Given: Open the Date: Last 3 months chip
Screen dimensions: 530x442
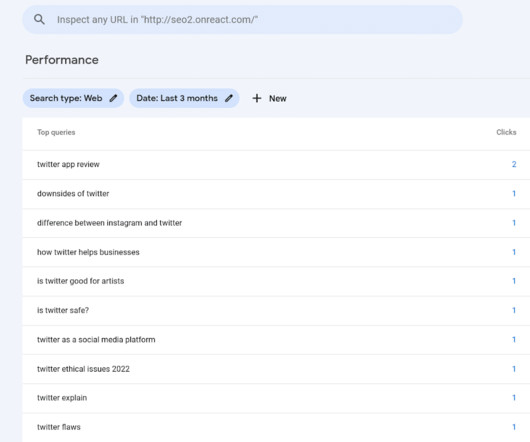Looking at the screenshot, I should [x=184, y=98].
